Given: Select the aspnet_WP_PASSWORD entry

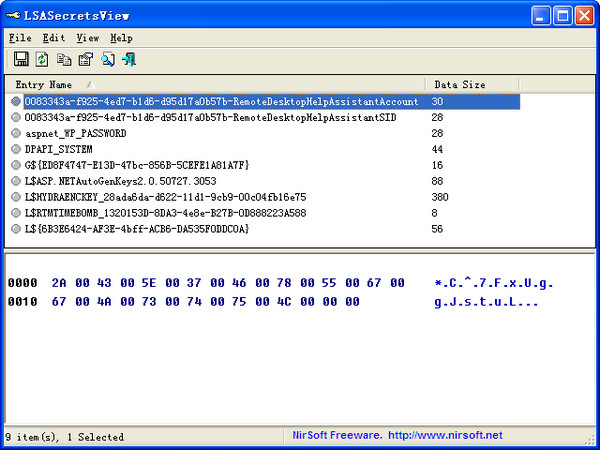Looking at the screenshot, I should tap(75, 133).
